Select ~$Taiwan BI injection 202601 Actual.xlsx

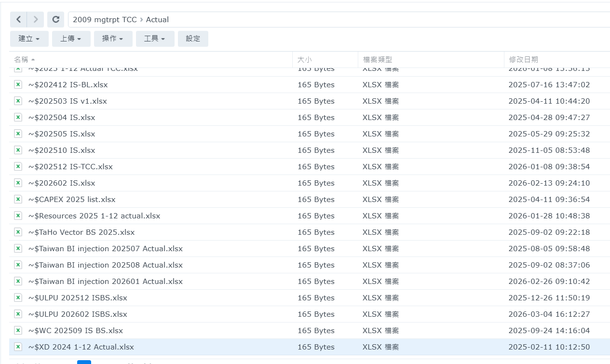click(x=105, y=282)
